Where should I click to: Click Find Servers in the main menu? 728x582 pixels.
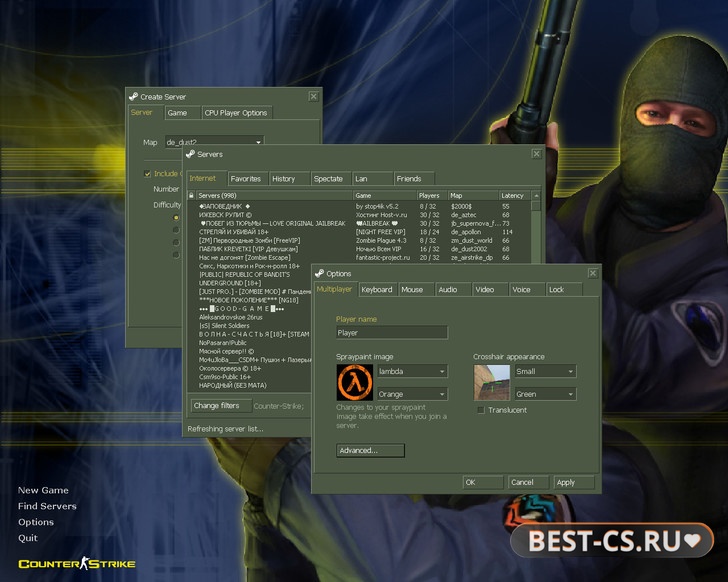[x=47, y=506]
